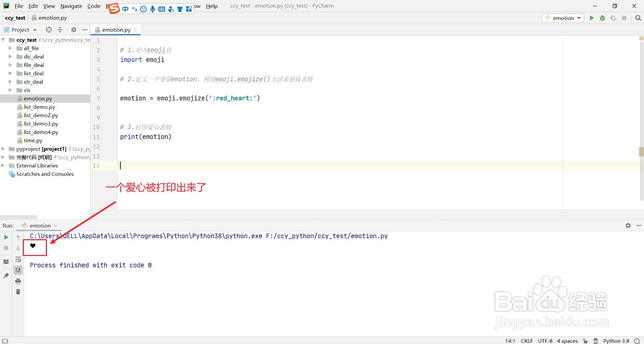Open the Navigate menu
The image size is (644, 344).
[71, 6]
